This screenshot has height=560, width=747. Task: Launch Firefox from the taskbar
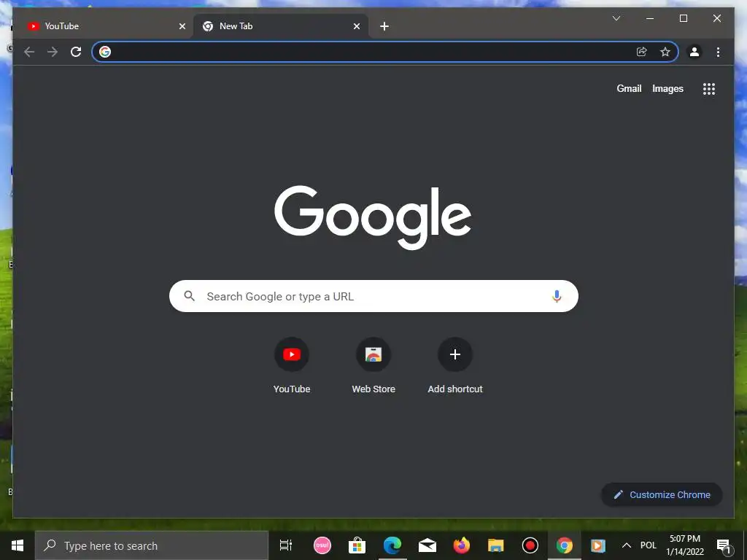(462, 545)
